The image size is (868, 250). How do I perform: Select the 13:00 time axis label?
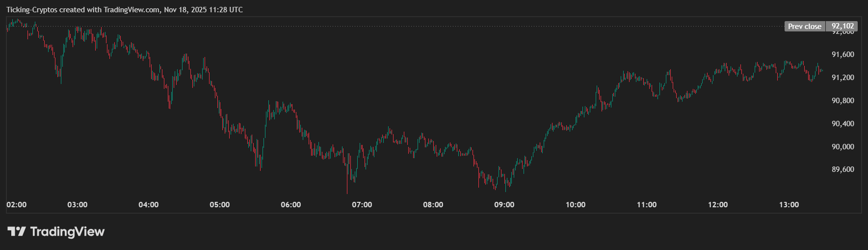click(x=789, y=205)
